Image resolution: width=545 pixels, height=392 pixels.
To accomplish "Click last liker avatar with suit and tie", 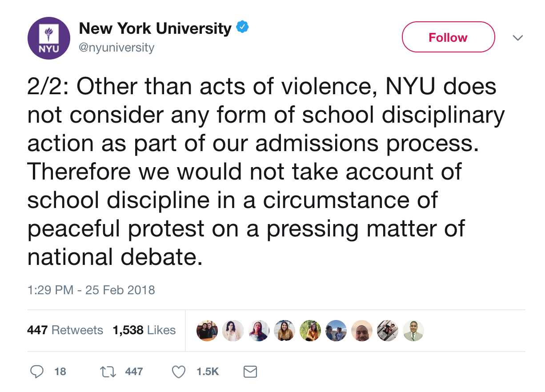I will 413,331.
